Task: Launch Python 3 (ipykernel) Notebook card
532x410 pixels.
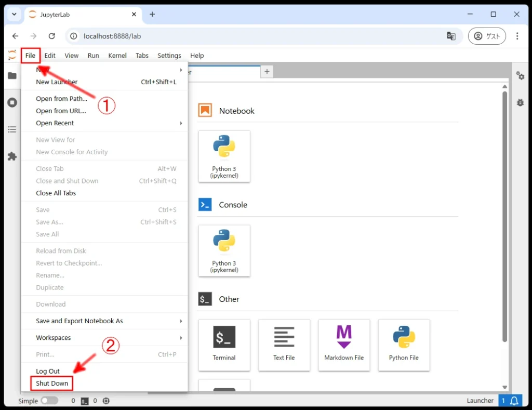Action: point(224,156)
